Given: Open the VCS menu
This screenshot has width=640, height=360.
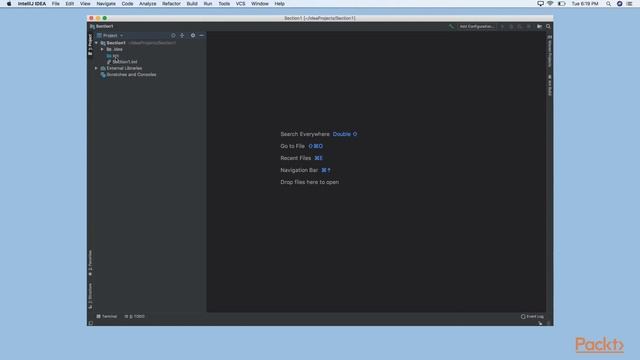Looking at the screenshot, I should (240, 4).
